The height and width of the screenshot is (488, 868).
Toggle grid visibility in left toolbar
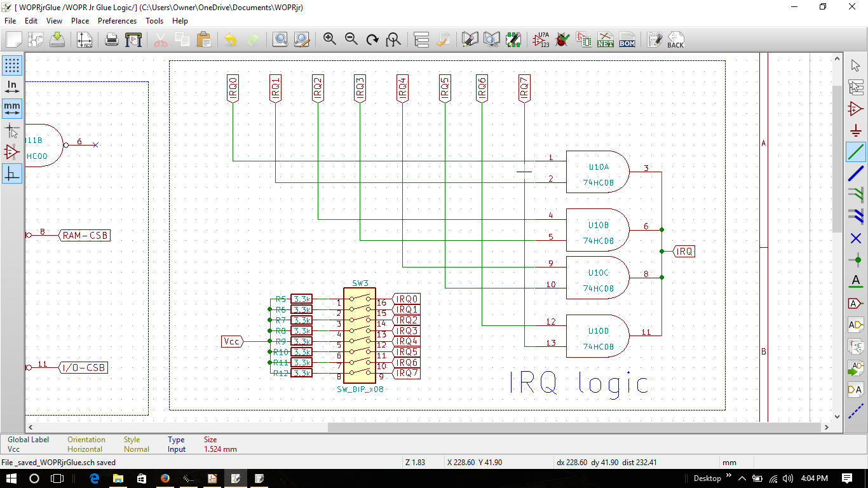12,65
